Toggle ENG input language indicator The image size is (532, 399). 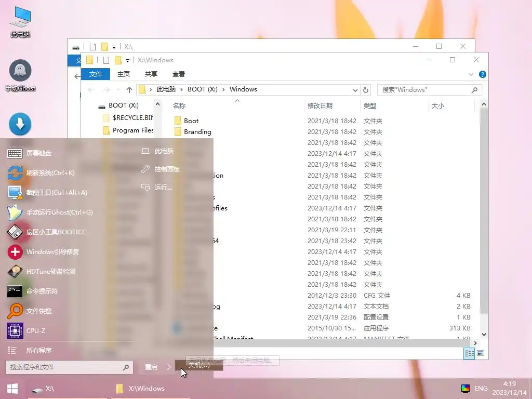481,388
